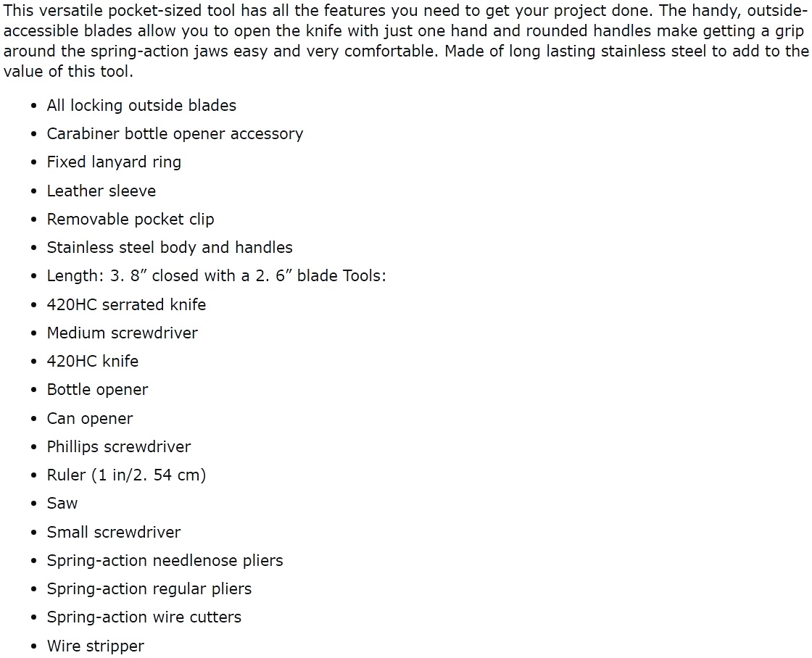Click the "Bottle opener" bullet text
812x658 pixels.
tap(97, 390)
